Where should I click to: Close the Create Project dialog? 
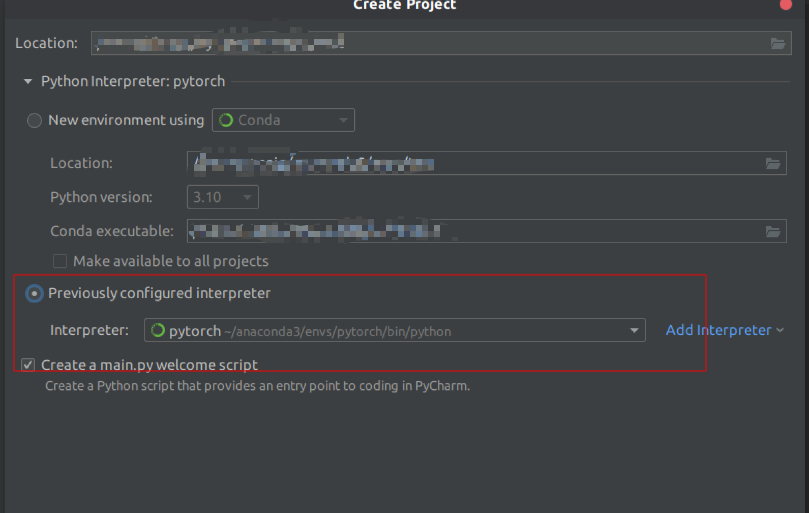click(785, 4)
